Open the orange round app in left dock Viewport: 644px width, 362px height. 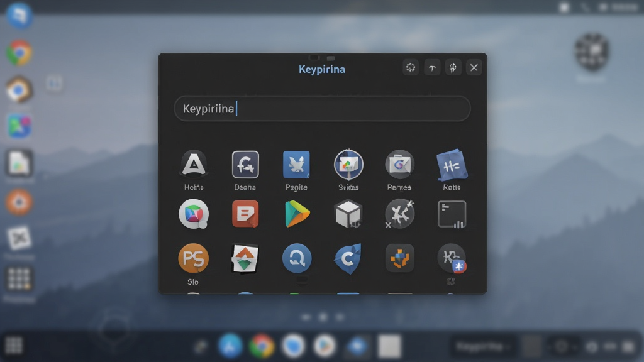click(19, 202)
